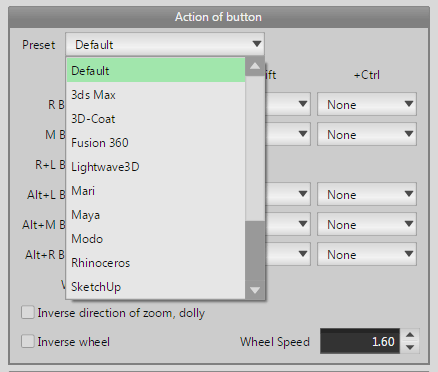This screenshot has width=438, height=372.
Task: Enable Inverse wheel checkbox
Action: [28, 342]
